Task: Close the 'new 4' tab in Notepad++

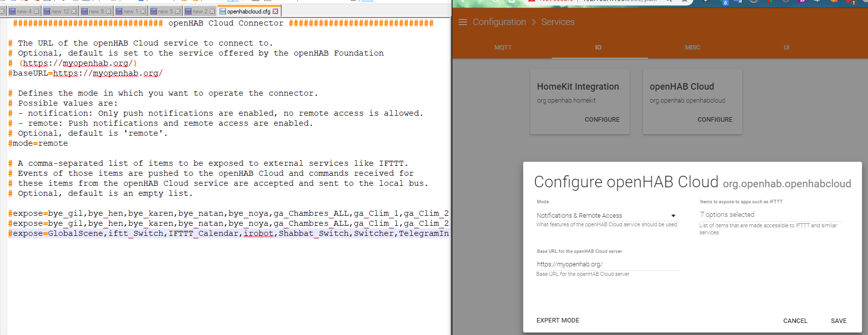Action: pos(36,12)
